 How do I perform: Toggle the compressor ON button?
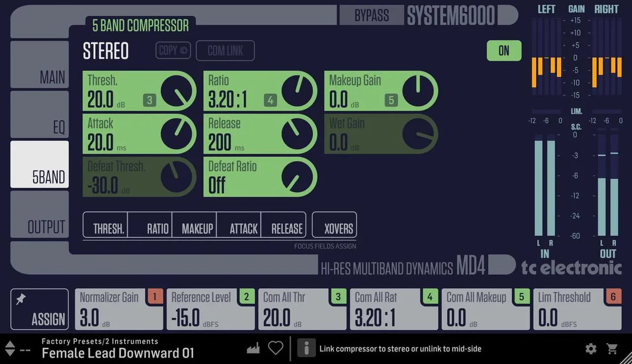[503, 51]
